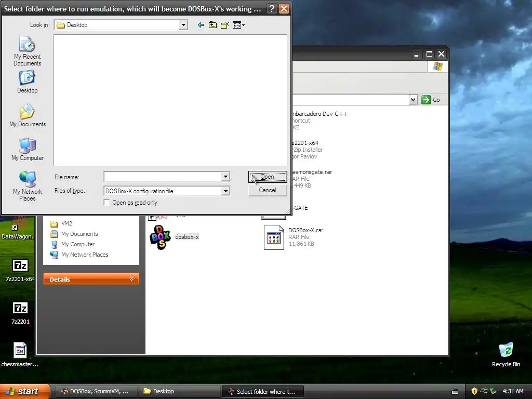Click the network connection tray icon

point(484,391)
